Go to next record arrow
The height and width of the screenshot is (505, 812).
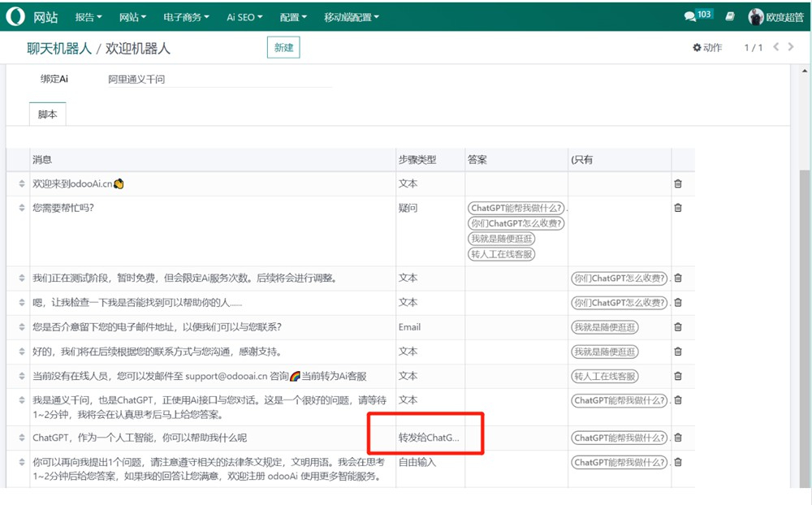tap(791, 46)
